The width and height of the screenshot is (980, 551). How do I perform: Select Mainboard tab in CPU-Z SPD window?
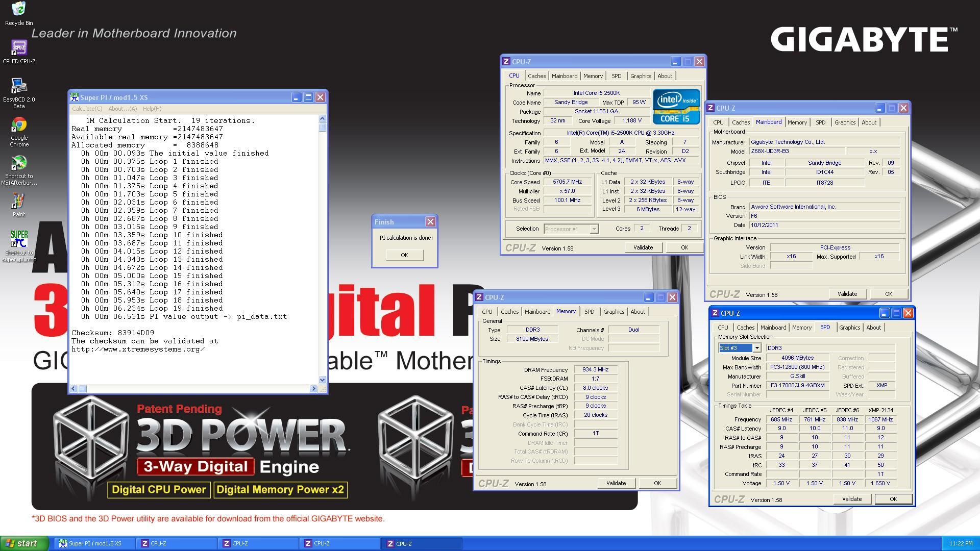point(773,328)
